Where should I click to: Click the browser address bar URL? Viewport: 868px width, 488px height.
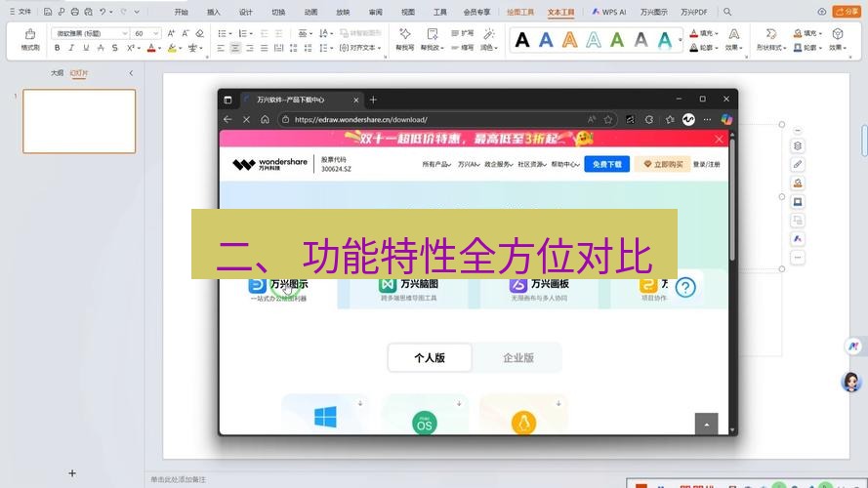point(361,119)
